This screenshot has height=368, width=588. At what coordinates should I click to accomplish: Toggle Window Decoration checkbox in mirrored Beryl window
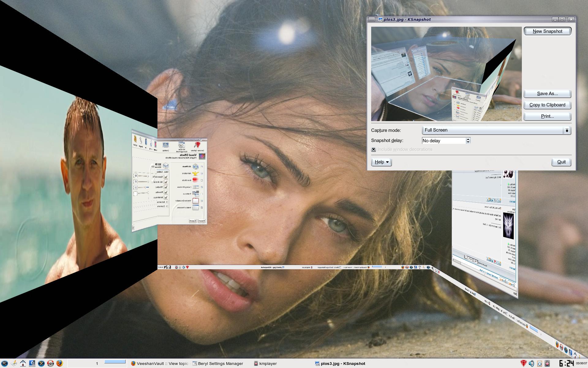[202, 201]
